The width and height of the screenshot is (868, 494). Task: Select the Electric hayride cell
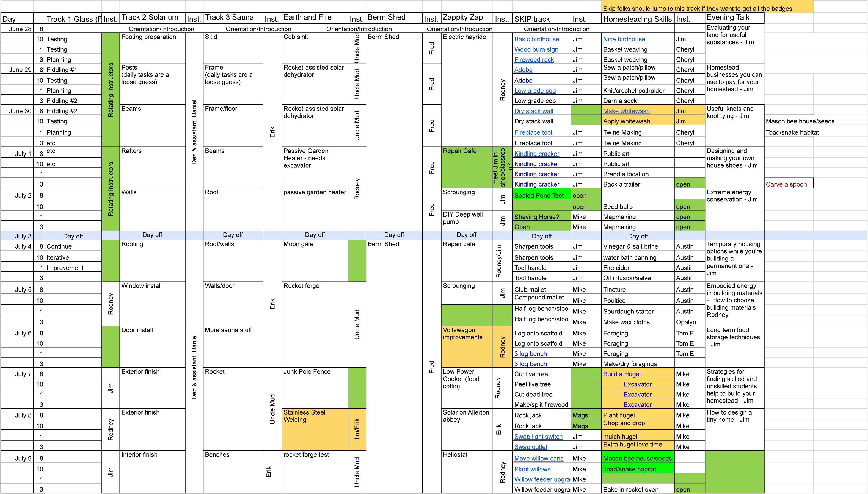pyautogui.click(x=466, y=90)
